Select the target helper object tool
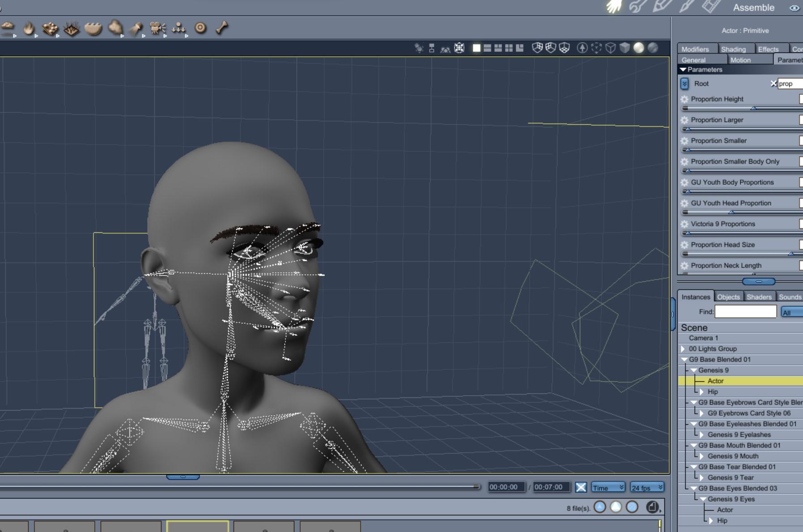The width and height of the screenshot is (803, 532). (200, 28)
